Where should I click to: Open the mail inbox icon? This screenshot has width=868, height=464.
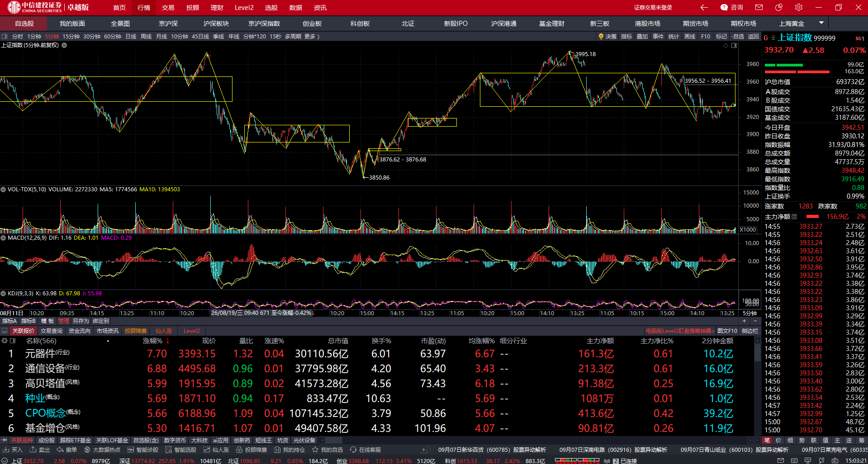[759, 7]
